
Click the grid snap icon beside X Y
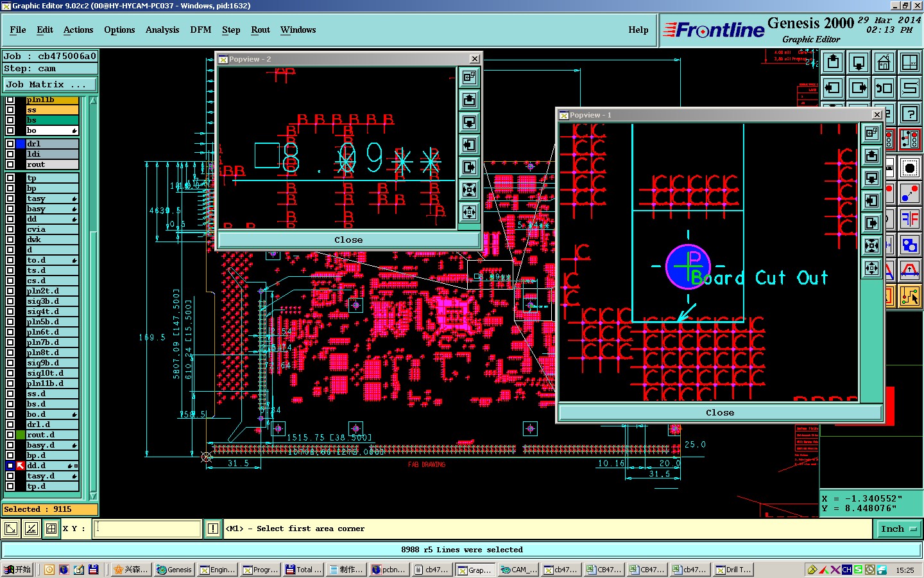(x=51, y=529)
